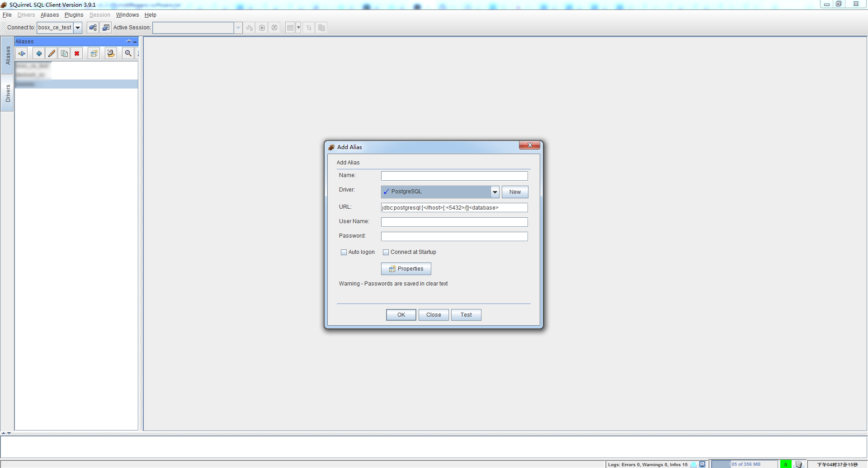Expand the Driver dropdown showing PostgreSQL
Image resolution: width=868 pixels, height=468 pixels.
tap(495, 192)
